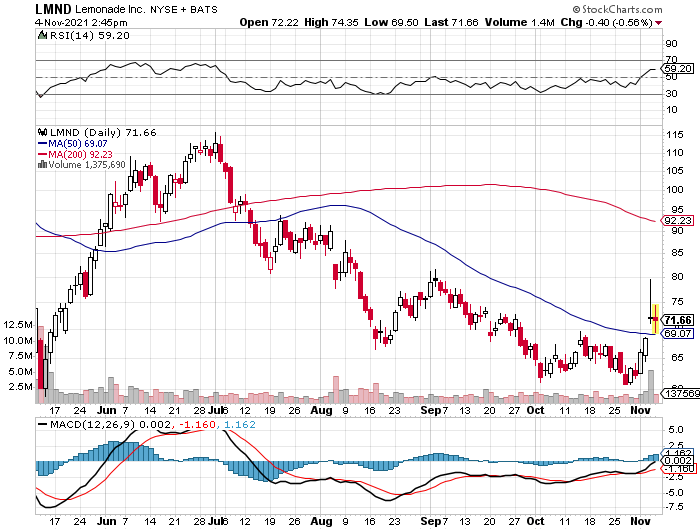This screenshot has height=530, width=700.
Task: Click the Sep marker on date axis
Action: point(431,410)
